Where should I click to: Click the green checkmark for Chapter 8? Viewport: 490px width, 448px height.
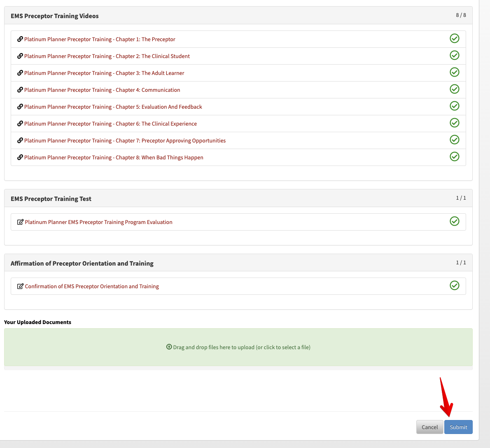tap(454, 156)
